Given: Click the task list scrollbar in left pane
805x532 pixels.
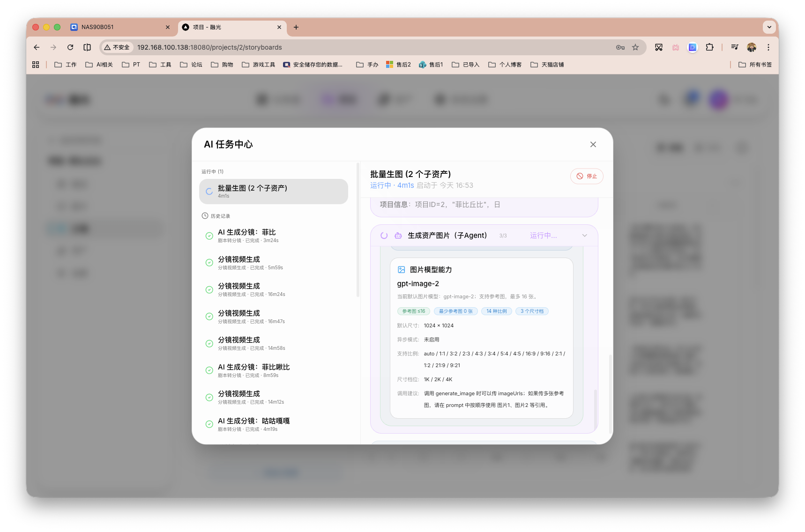Looking at the screenshot, I should click(358, 230).
